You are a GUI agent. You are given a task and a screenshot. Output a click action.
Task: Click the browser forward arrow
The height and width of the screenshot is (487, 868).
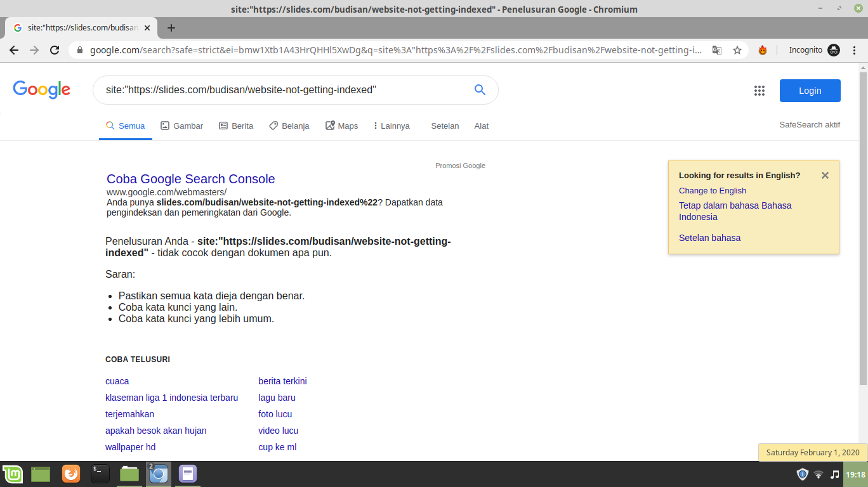pos(34,50)
